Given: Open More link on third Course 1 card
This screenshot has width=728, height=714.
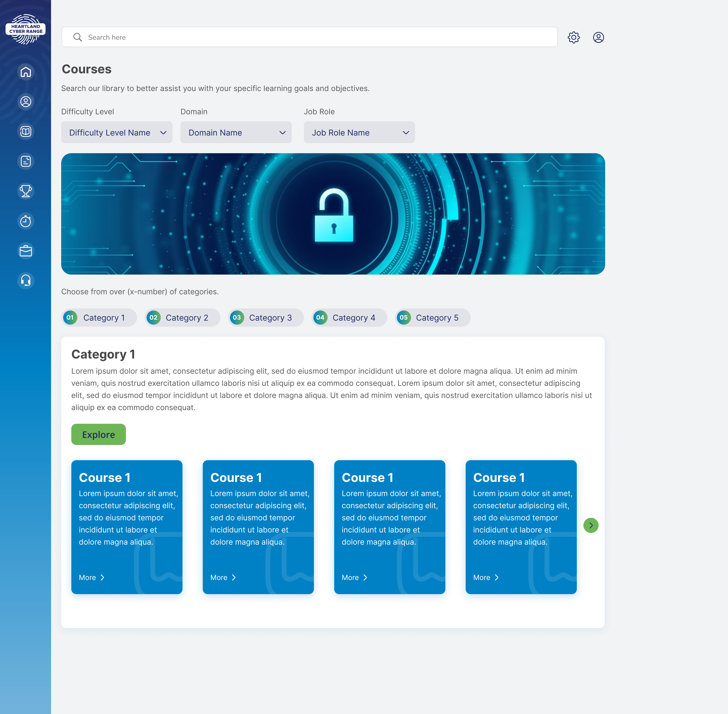Looking at the screenshot, I should [355, 577].
